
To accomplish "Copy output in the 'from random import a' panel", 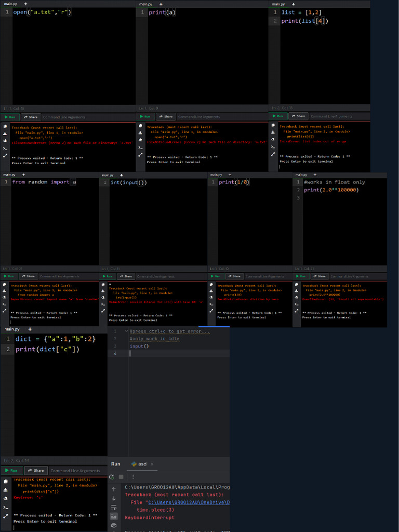I will [4, 284].
